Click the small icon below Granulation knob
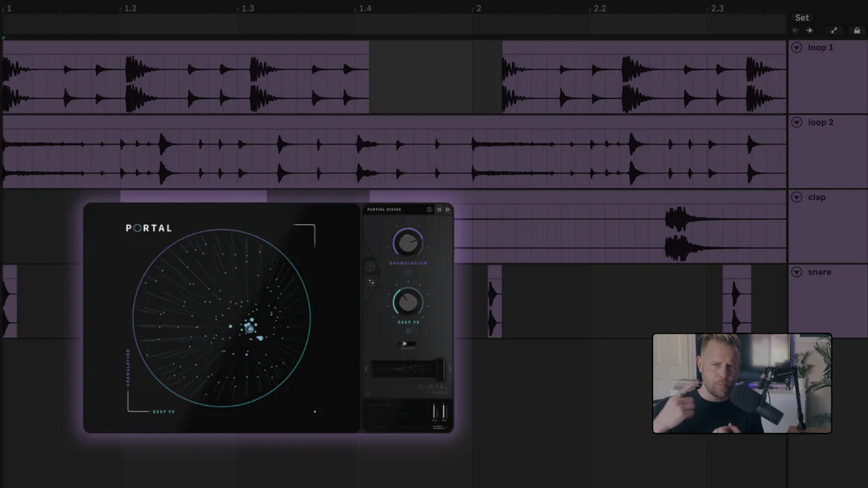 (x=408, y=271)
